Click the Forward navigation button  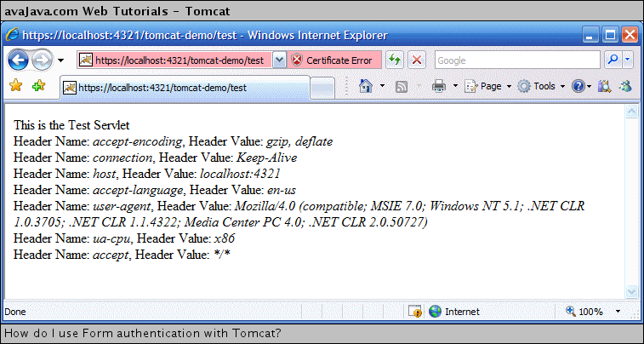(42, 60)
